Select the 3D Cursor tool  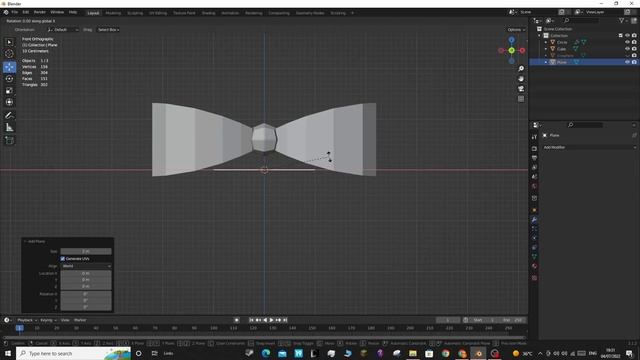point(9,53)
